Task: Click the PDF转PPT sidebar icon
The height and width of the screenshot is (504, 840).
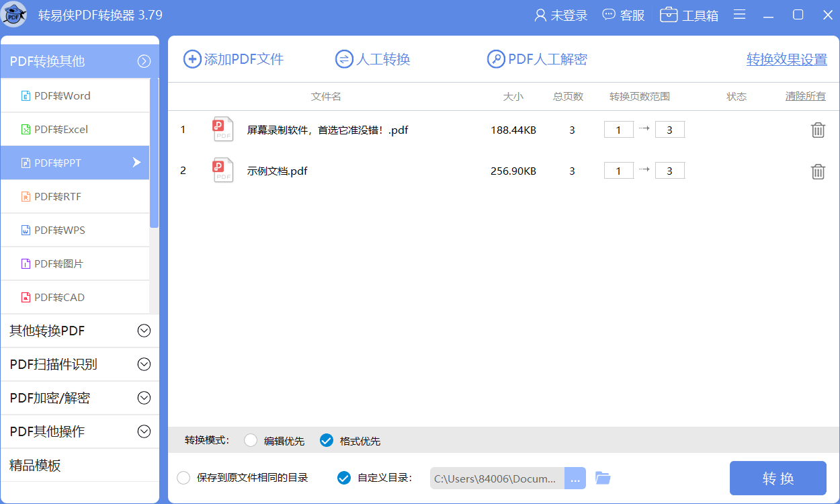Action: pyautogui.click(x=26, y=163)
